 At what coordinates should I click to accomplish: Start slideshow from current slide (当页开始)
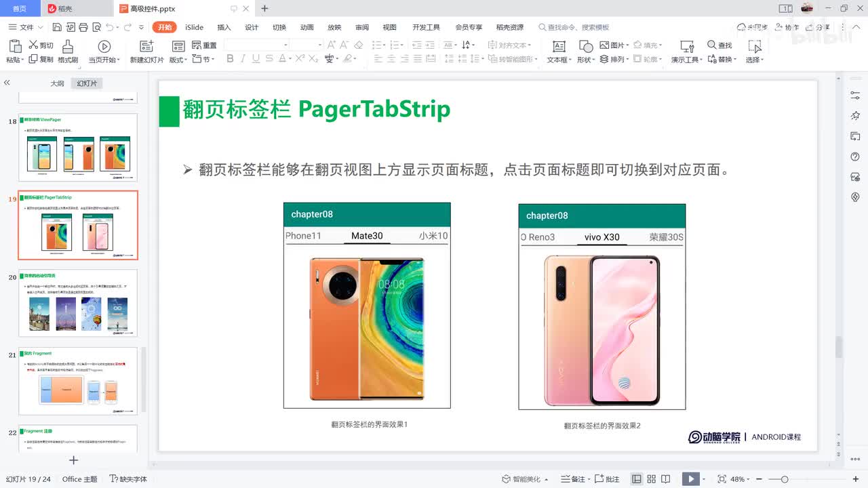[104, 52]
